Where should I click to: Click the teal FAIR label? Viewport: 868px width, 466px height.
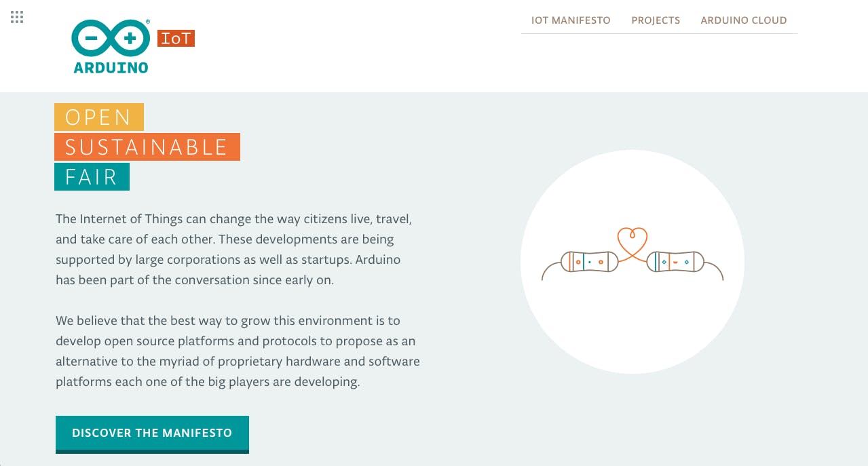click(92, 177)
